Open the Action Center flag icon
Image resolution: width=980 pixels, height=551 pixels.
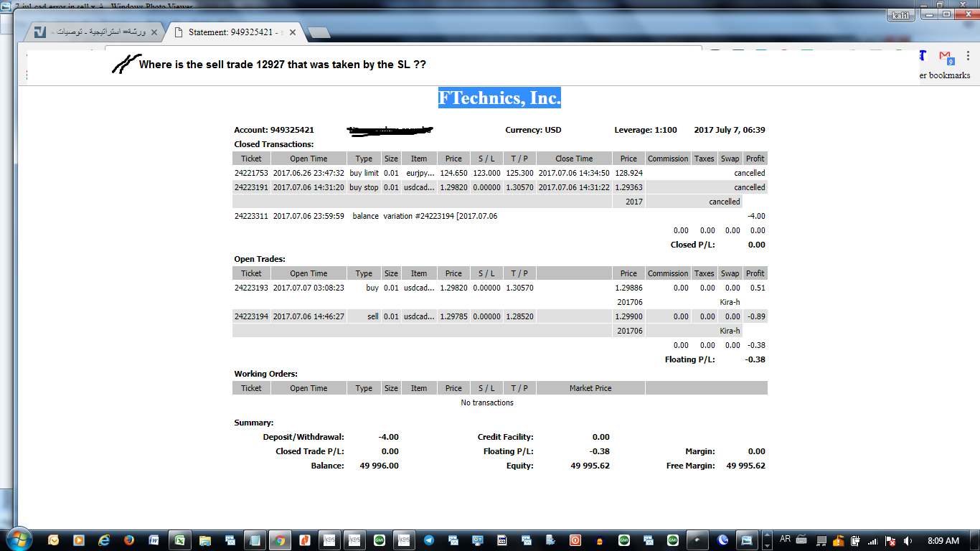890,540
